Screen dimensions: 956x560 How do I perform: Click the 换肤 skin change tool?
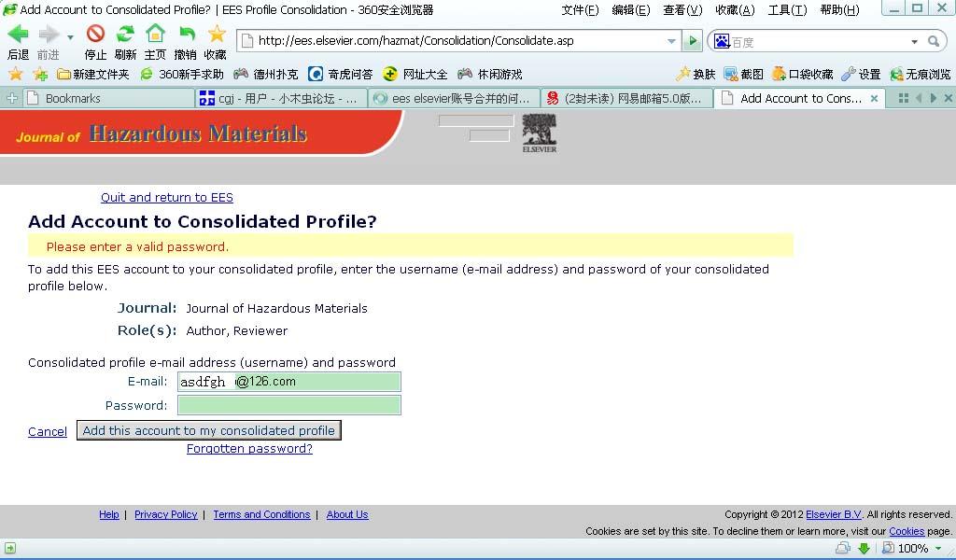click(x=696, y=75)
